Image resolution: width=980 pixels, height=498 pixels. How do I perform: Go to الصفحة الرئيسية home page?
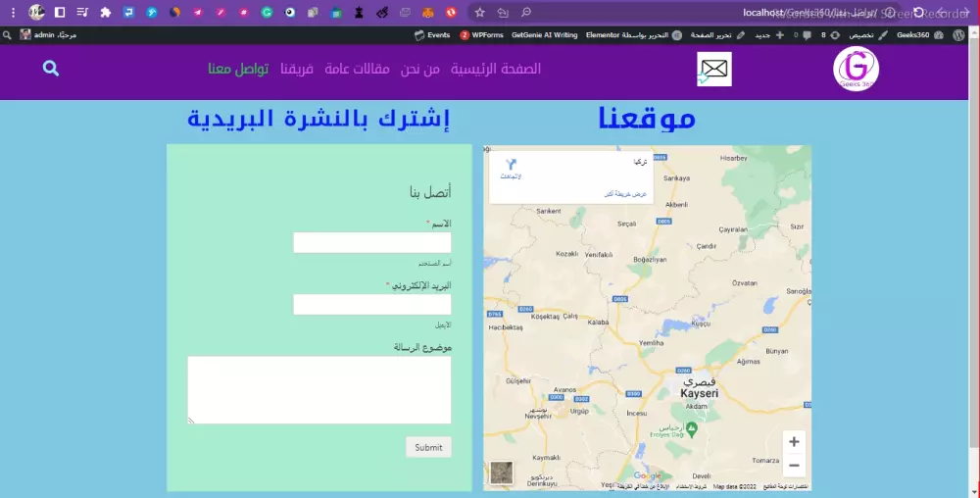(496, 69)
